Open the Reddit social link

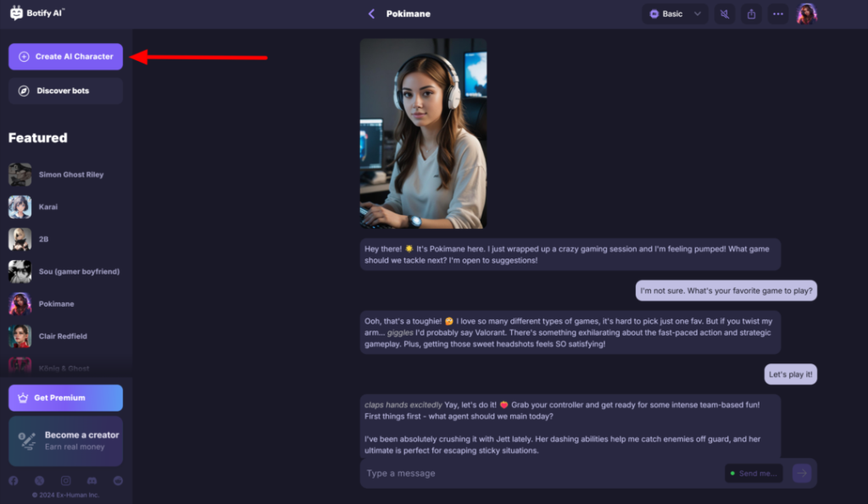click(118, 481)
